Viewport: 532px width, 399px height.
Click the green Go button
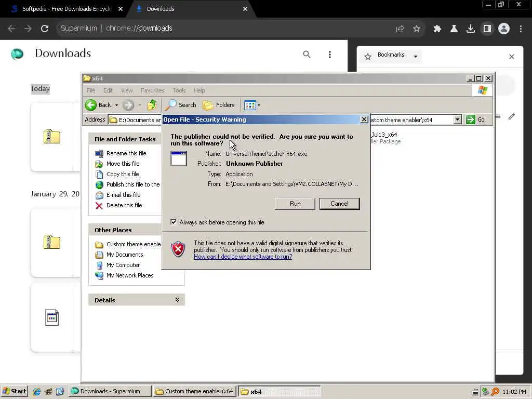pos(476,119)
